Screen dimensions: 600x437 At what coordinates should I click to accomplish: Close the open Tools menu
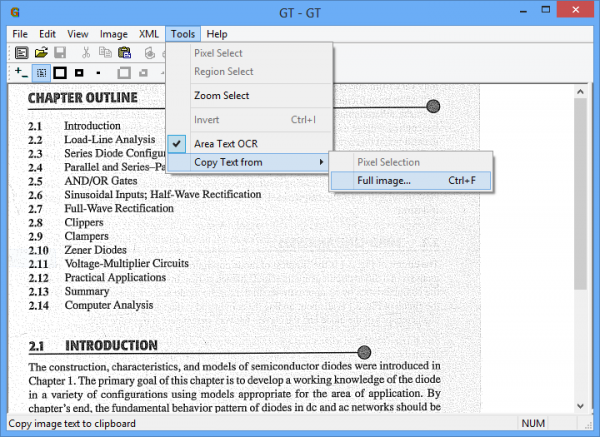click(x=183, y=34)
